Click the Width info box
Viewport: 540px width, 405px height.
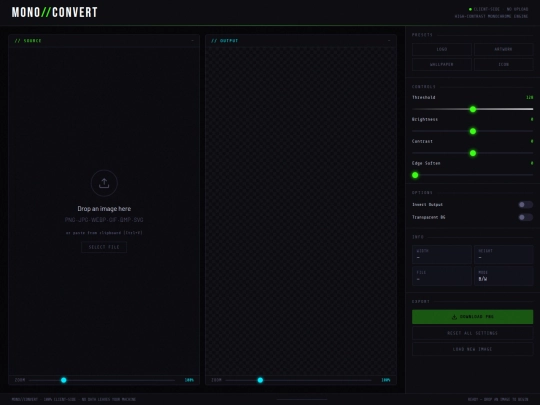pyautogui.click(x=442, y=255)
